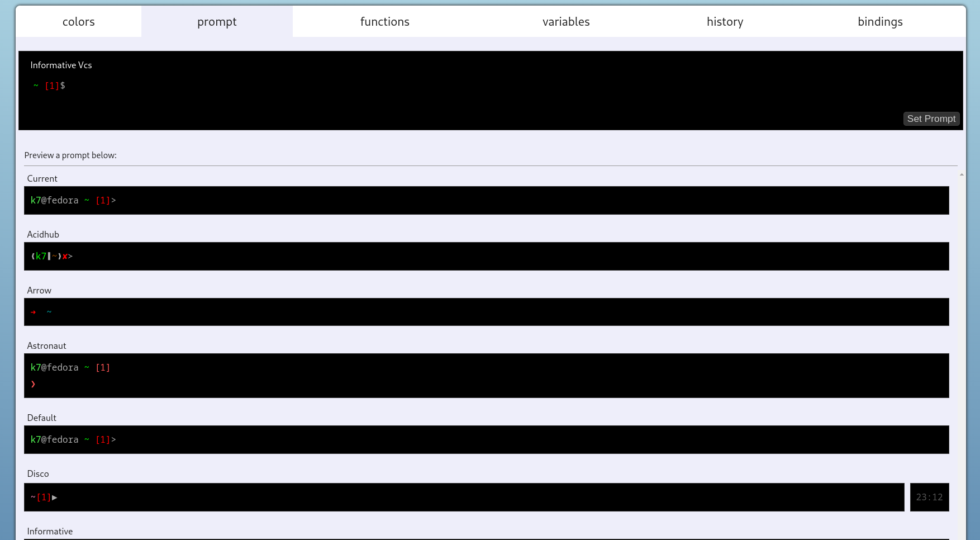Select the Current prompt preview box
This screenshot has height=540, width=980.
pyautogui.click(x=486, y=200)
